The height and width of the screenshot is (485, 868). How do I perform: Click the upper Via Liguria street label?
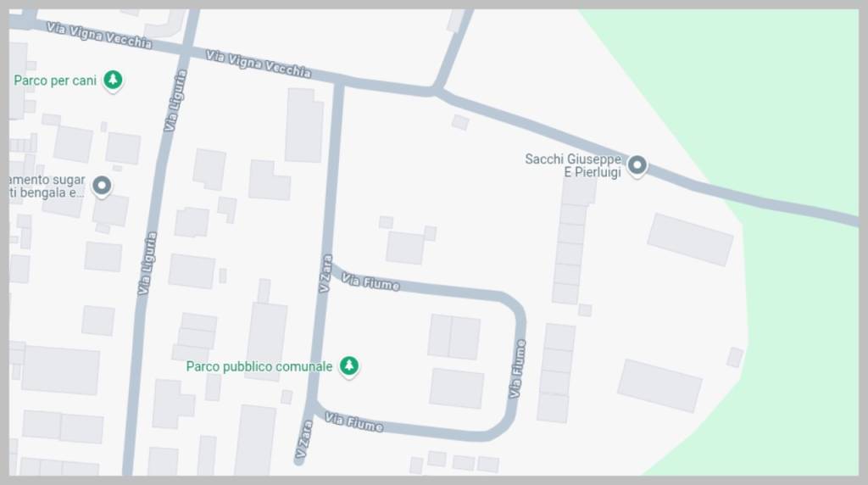click(175, 100)
